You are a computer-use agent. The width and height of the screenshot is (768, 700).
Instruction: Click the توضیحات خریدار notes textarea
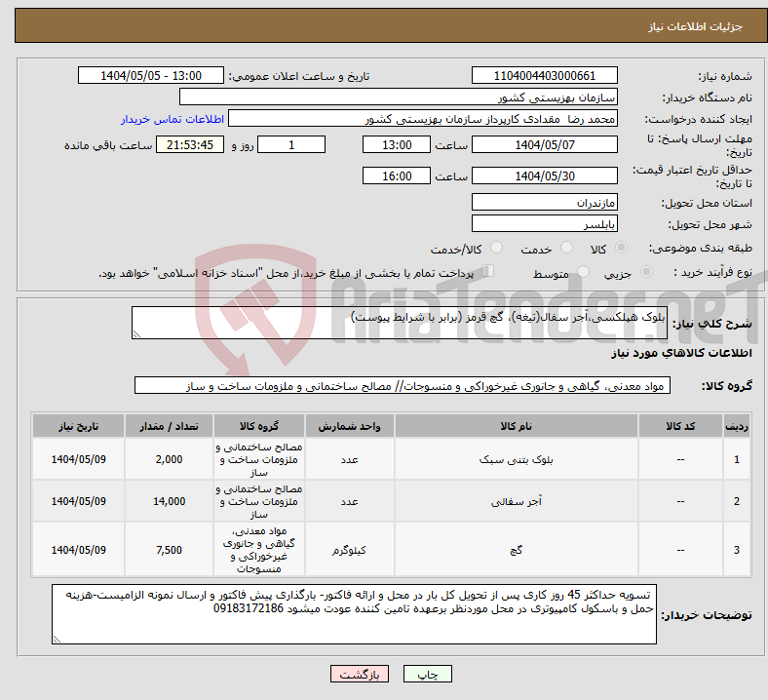pos(354,614)
